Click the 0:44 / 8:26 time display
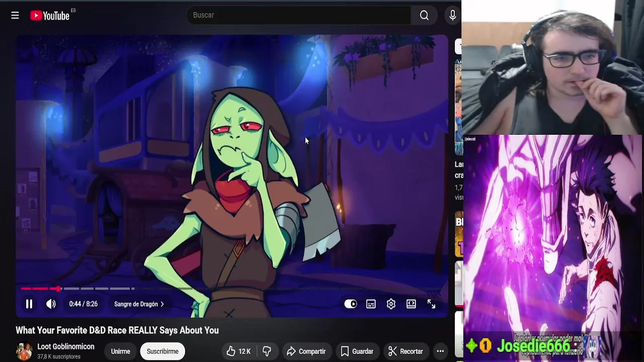This screenshot has width=644, height=362. tap(84, 304)
